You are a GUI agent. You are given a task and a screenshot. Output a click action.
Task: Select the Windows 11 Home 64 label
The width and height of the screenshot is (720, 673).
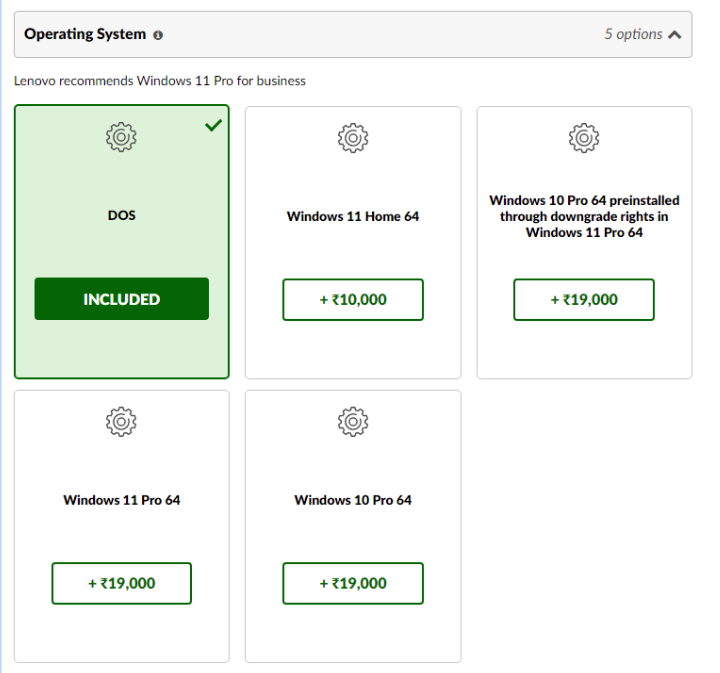[x=352, y=216]
